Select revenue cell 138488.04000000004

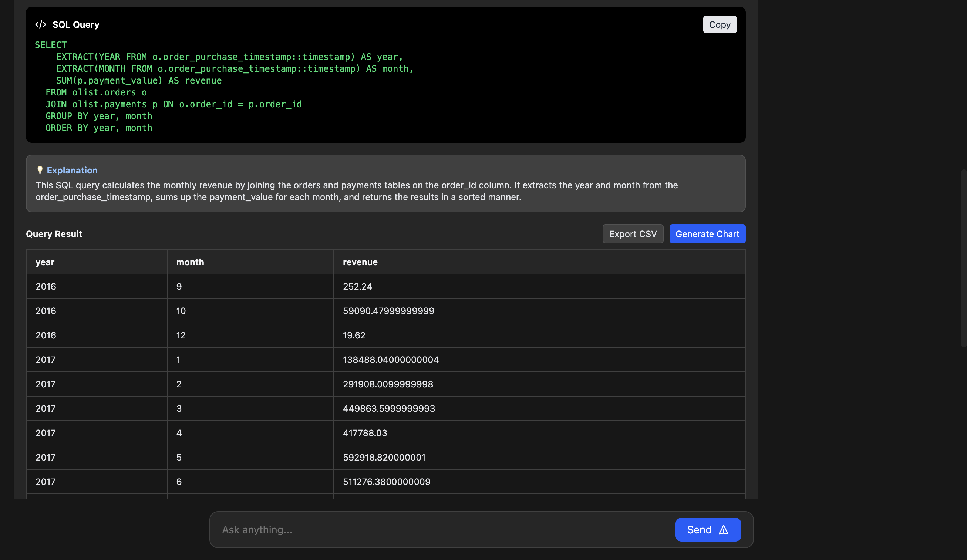(x=539, y=360)
